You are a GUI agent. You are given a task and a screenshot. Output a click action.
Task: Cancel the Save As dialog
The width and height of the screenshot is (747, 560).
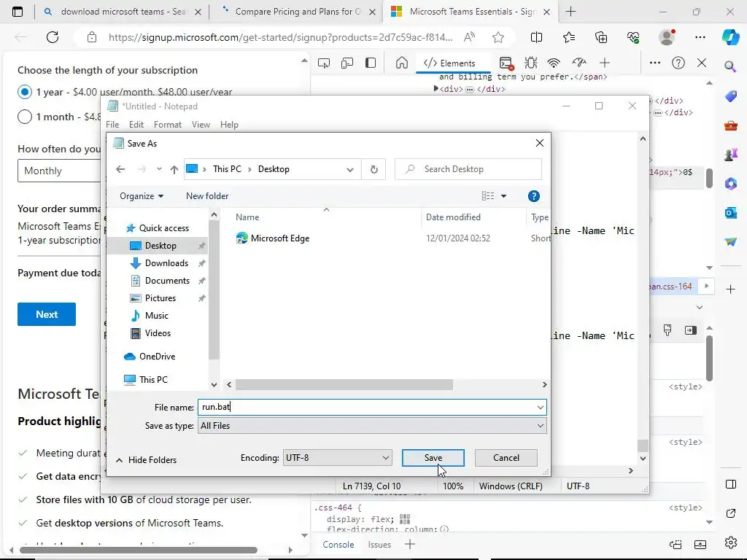click(506, 458)
